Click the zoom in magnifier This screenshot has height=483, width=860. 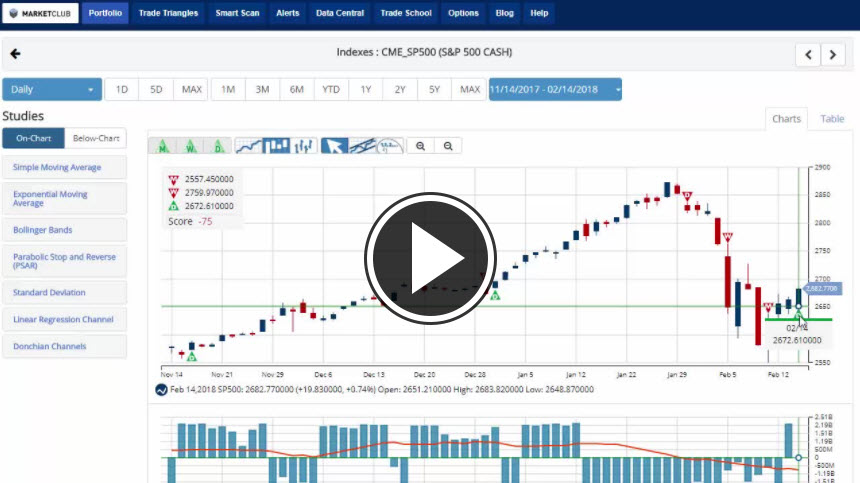[421, 146]
